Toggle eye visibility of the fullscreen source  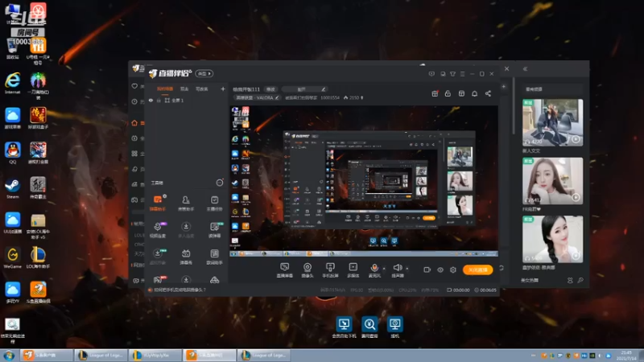(151, 101)
